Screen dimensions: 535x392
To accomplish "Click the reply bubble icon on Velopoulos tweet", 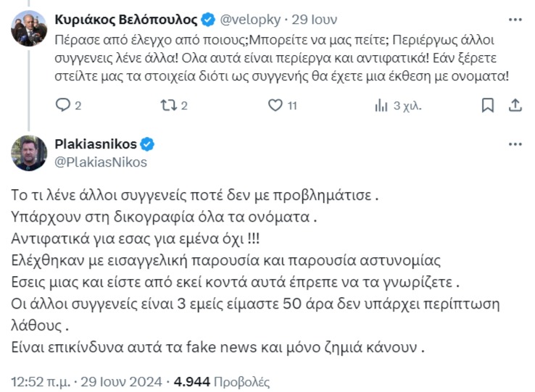I will [x=63, y=105].
